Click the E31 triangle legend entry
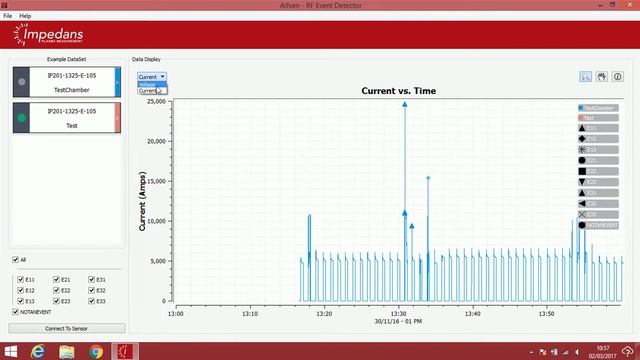This screenshot has width=640, height=360. pos(598,193)
